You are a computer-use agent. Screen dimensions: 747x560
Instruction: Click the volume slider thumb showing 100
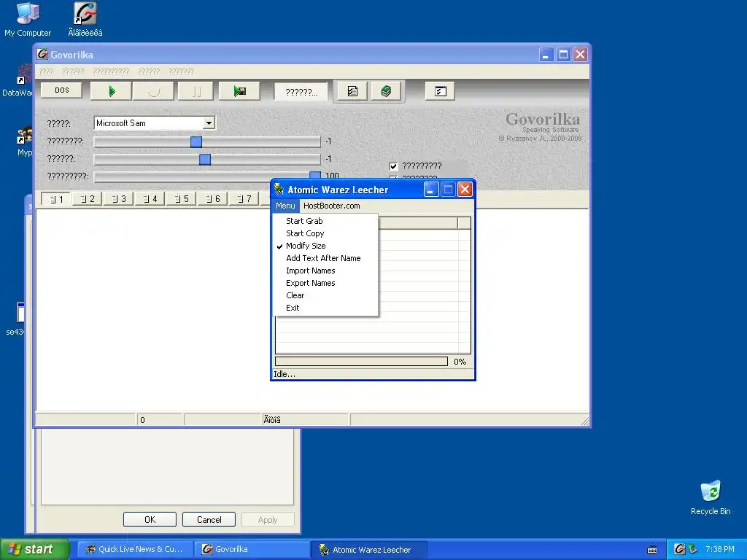pyautogui.click(x=315, y=175)
